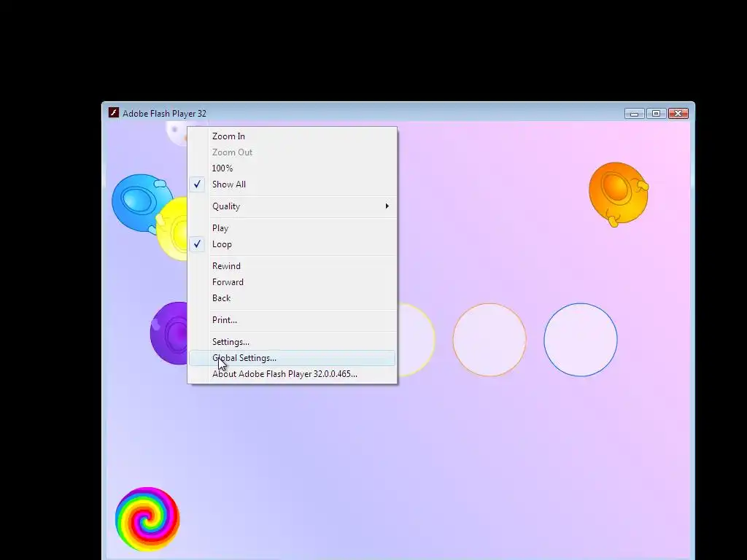Toggle the Show All checked option
Image resolution: width=747 pixels, height=560 pixels.
(x=292, y=184)
